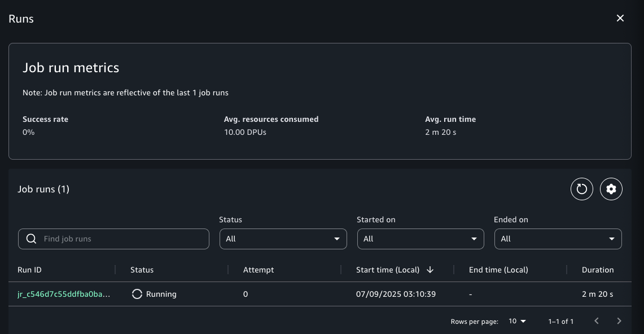
Task: Go to previous page of runs
Action: click(597, 321)
